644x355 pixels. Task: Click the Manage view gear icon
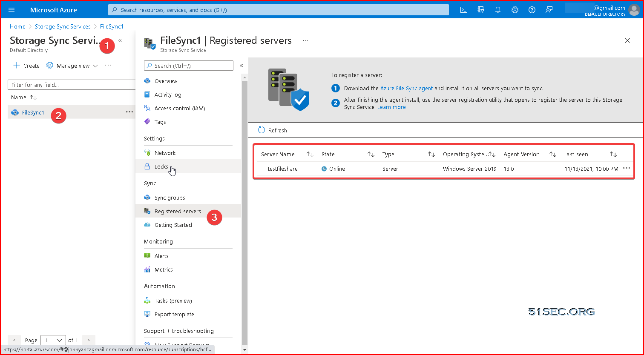[50, 66]
